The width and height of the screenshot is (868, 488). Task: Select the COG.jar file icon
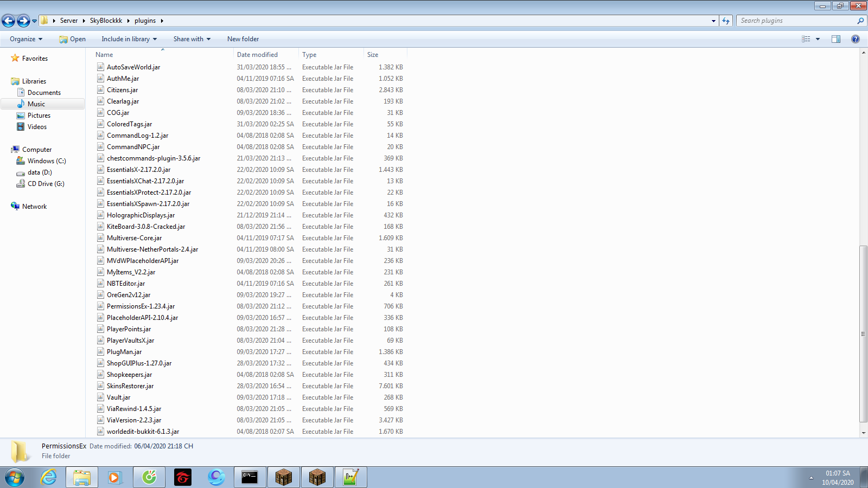pos(100,113)
